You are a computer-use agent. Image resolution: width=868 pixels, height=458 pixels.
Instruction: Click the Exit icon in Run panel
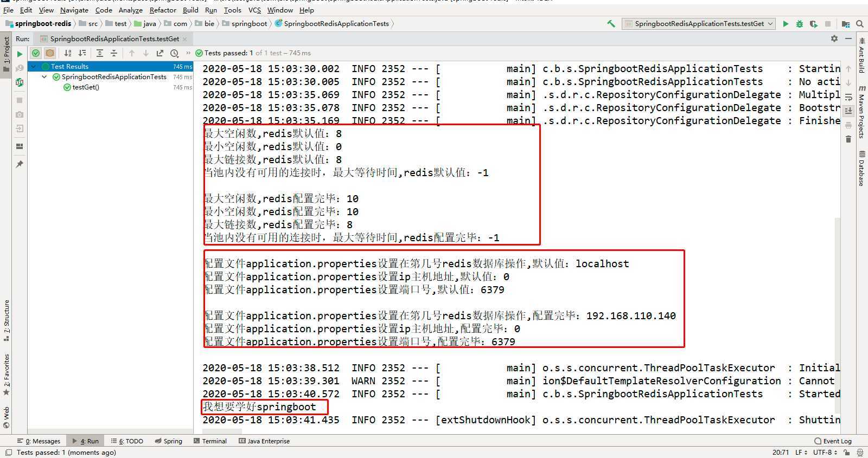[20, 129]
